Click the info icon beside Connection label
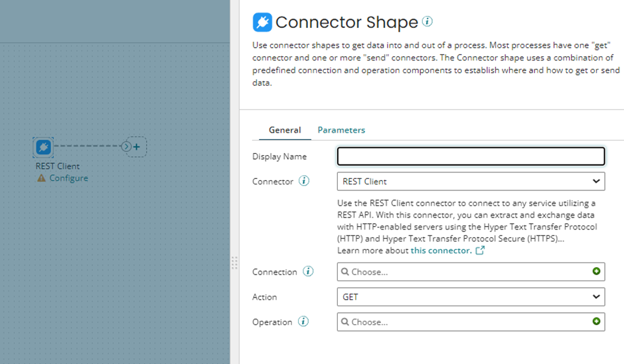624x364 pixels. [308, 271]
